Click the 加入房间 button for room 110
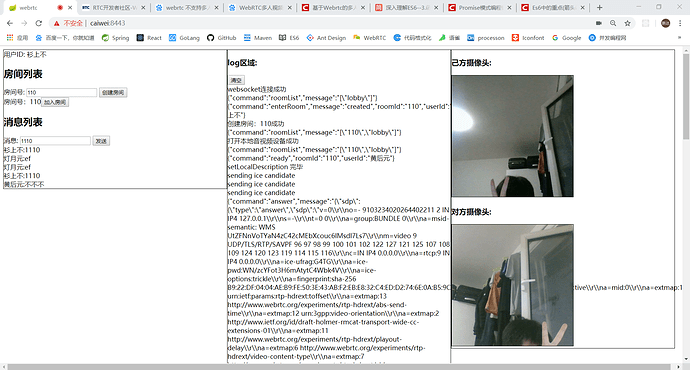This screenshot has height=370, width=690. point(55,102)
